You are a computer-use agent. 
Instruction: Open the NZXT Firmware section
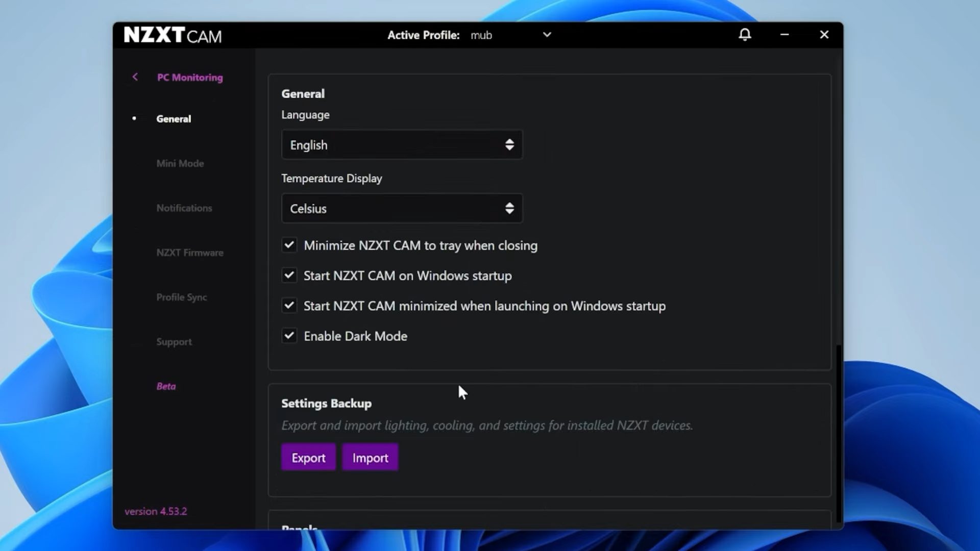click(190, 253)
